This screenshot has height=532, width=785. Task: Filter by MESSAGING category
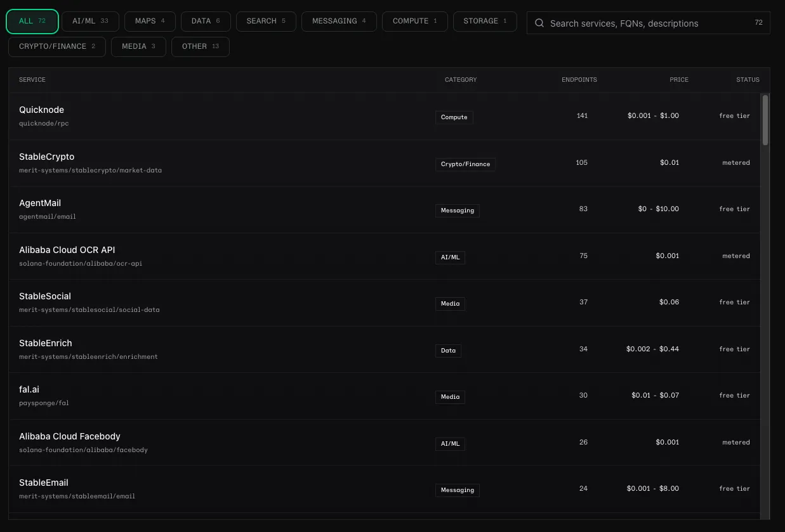point(339,21)
